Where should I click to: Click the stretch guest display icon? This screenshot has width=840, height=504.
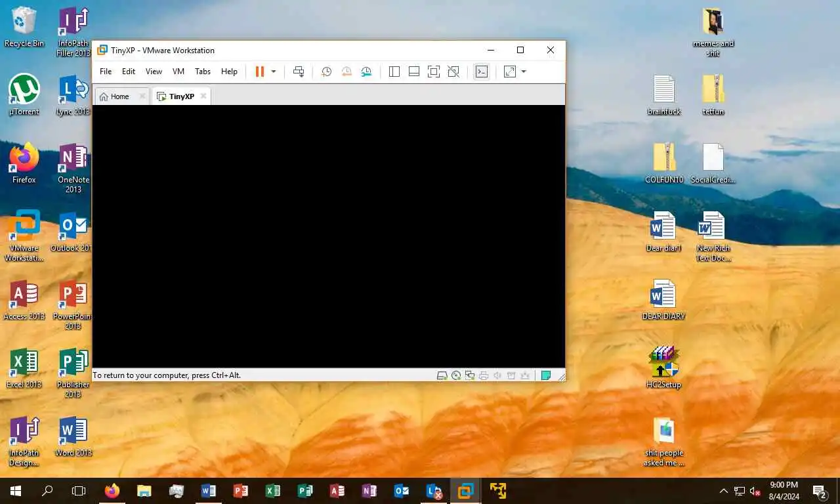[x=510, y=72]
